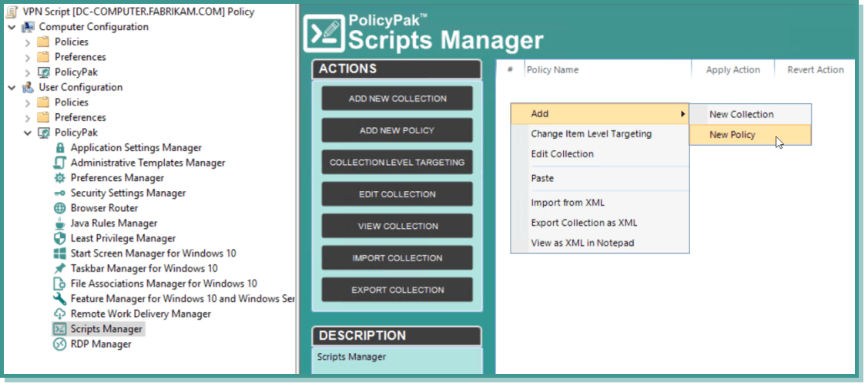Select Taskbar Manager for Windows 10

tap(144, 268)
